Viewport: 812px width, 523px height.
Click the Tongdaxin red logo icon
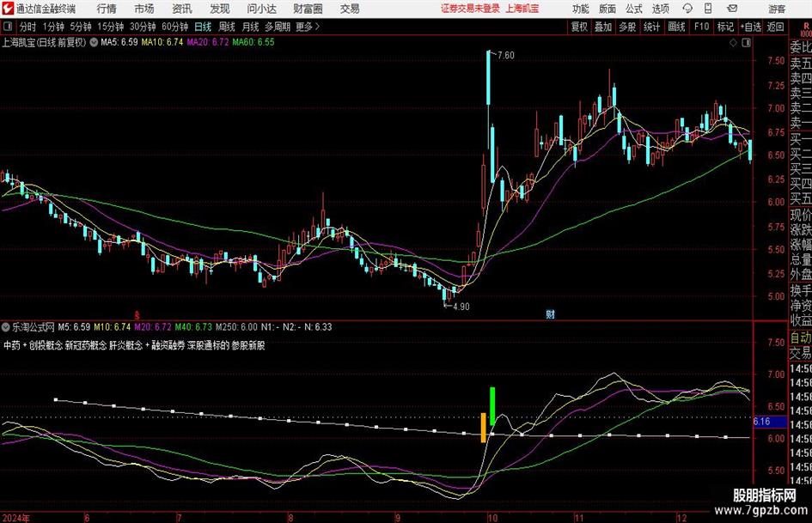pos(7,9)
